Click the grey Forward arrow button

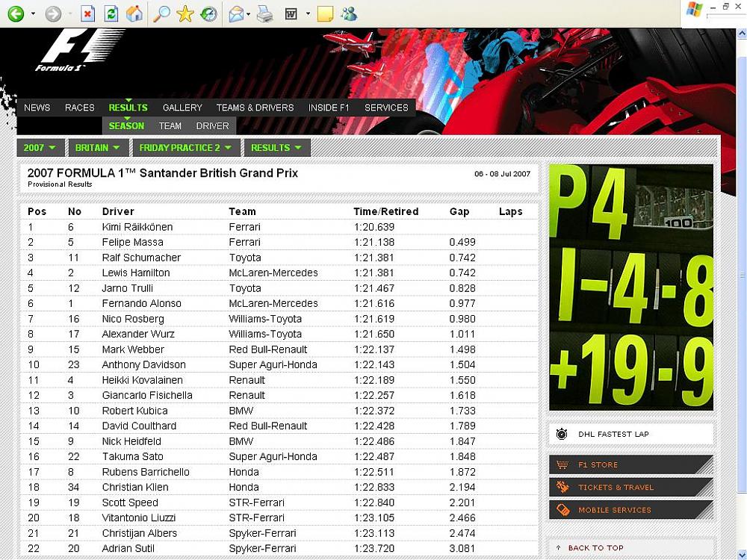point(53,13)
